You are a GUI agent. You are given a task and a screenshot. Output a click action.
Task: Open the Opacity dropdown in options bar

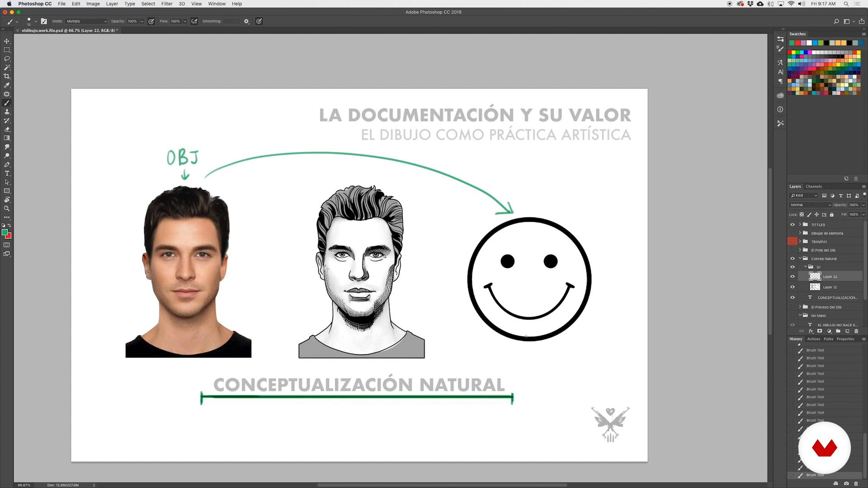(x=142, y=21)
